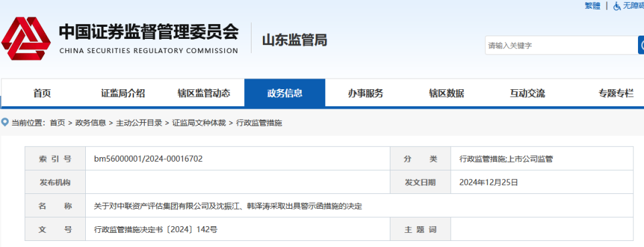The height and width of the screenshot is (247, 644).
Task: Open the 办事服务 navigation tab
Action: pos(366,93)
